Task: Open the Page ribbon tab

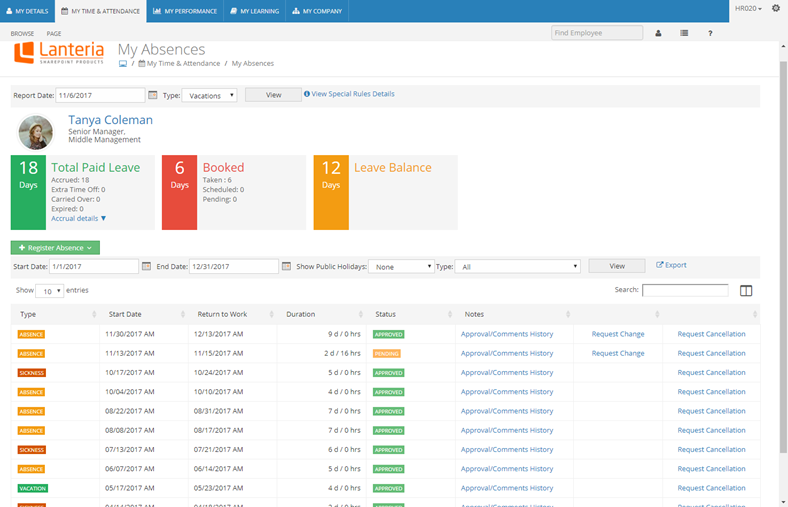Action: pyautogui.click(x=54, y=34)
